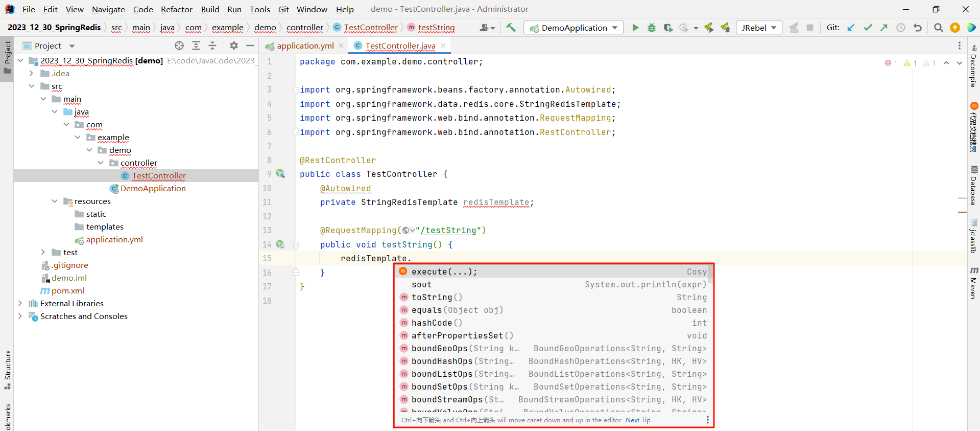Image resolution: width=980 pixels, height=431 pixels.
Task: Click the user account icon in toolbar
Action: pos(487,28)
